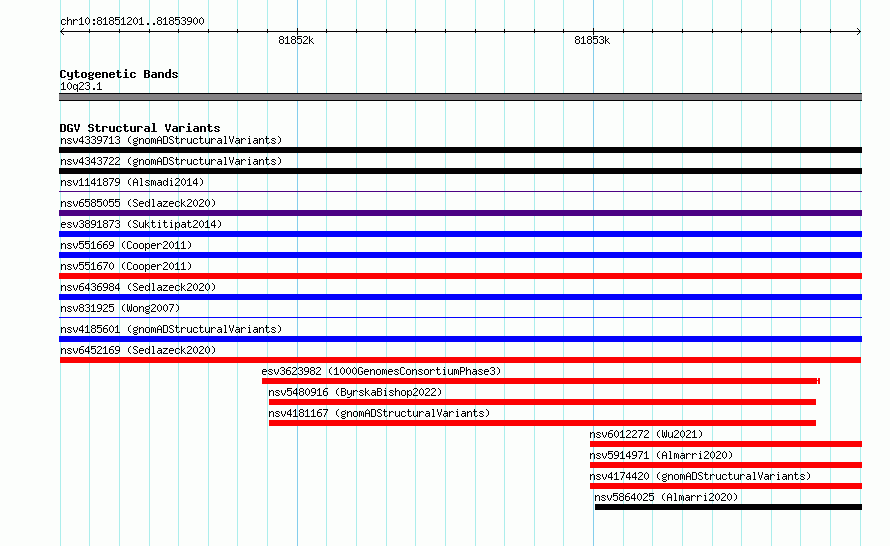Viewport: 890px width, 546px height.
Task: Click the nsv4339713 gnomADStructuralVariants label
Action: click(x=171, y=140)
